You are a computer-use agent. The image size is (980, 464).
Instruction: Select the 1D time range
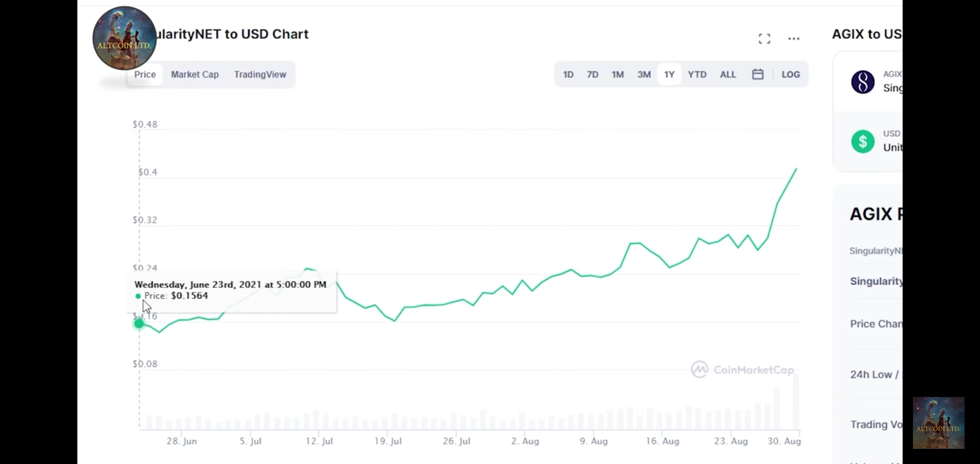click(568, 74)
